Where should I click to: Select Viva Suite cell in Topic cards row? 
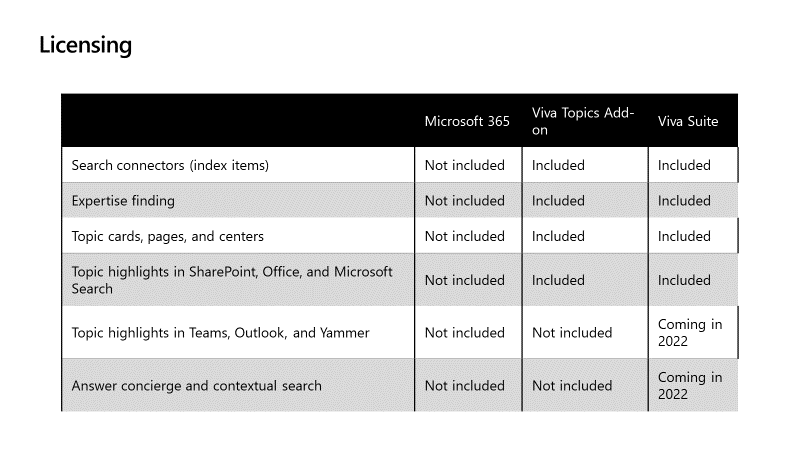[x=684, y=236]
